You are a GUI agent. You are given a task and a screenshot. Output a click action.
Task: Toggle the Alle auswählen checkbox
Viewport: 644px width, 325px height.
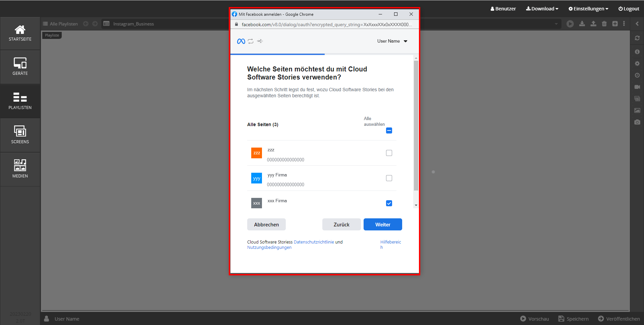(389, 130)
